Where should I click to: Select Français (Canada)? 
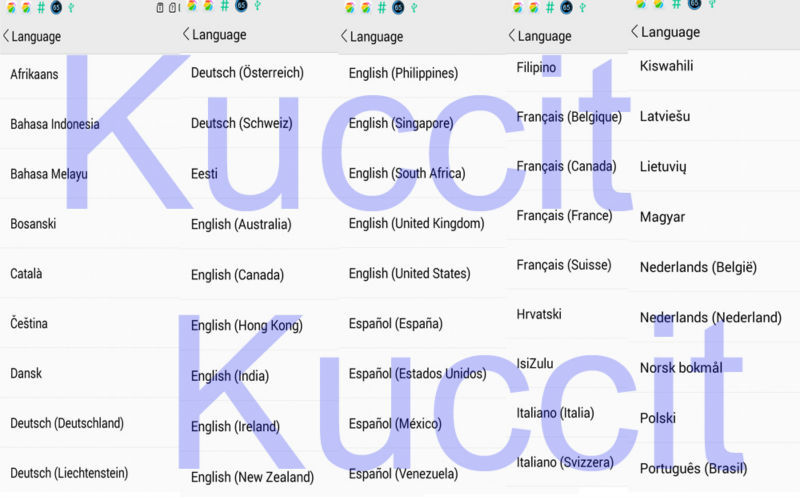coord(566,166)
